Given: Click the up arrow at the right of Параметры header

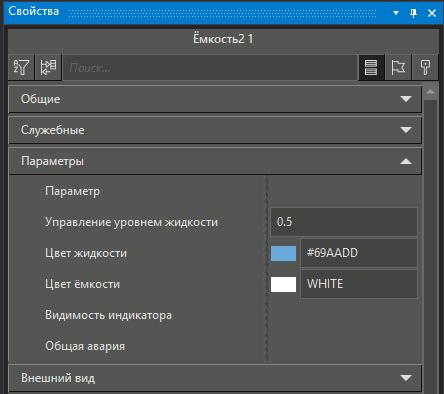Looking at the screenshot, I should [406, 161].
